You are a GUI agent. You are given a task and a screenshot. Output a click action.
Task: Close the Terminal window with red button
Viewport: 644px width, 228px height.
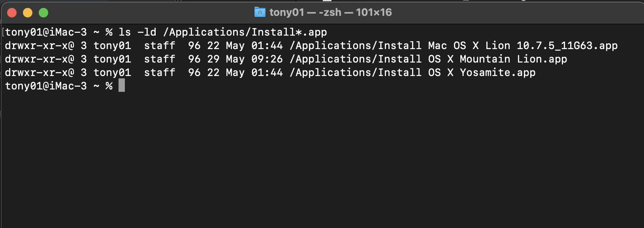point(12,13)
